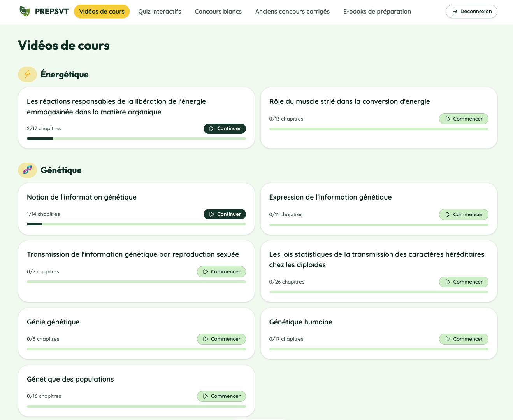Click the Déconnexion button
This screenshot has height=420, width=513.
coord(471,12)
